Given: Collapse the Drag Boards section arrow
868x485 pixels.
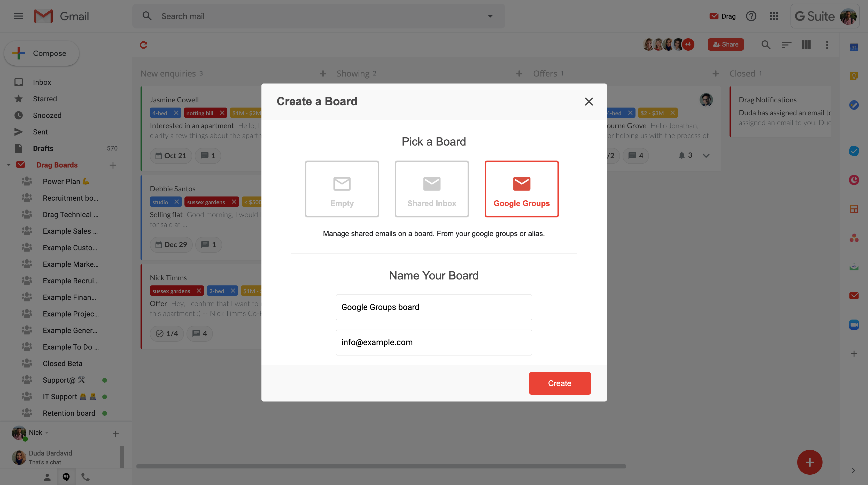Looking at the screenshot, I should 9,165.
